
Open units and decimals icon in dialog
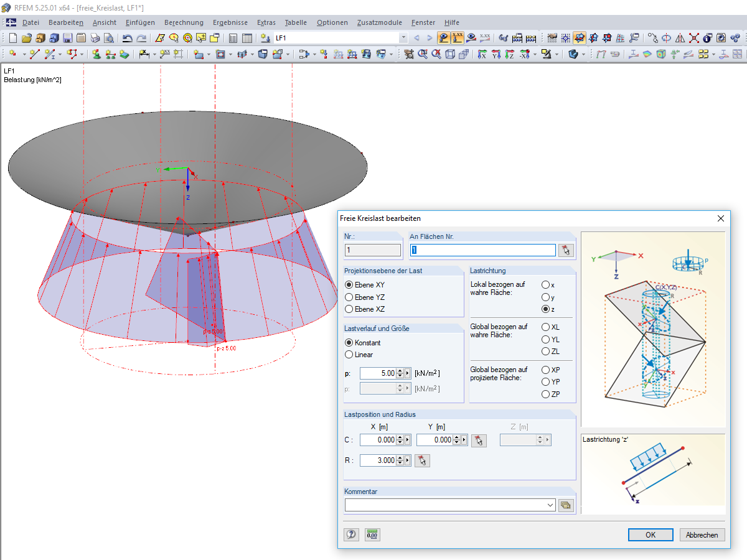coord(372,534)
